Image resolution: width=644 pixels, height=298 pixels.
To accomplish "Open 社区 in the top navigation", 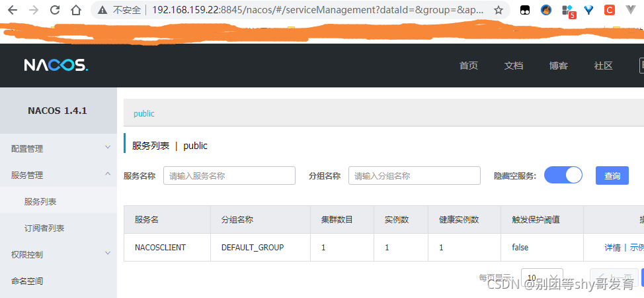I will tap(604, 66).
